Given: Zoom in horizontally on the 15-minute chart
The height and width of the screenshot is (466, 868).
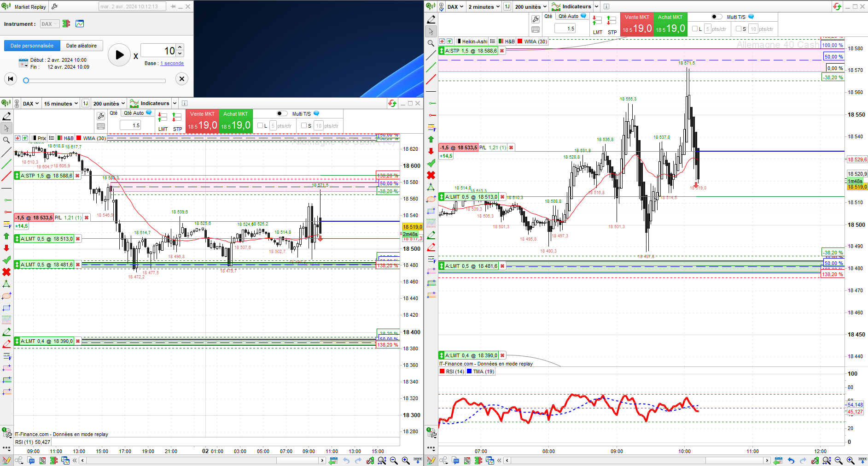Looking at the screenshot, I should [406, 460].
